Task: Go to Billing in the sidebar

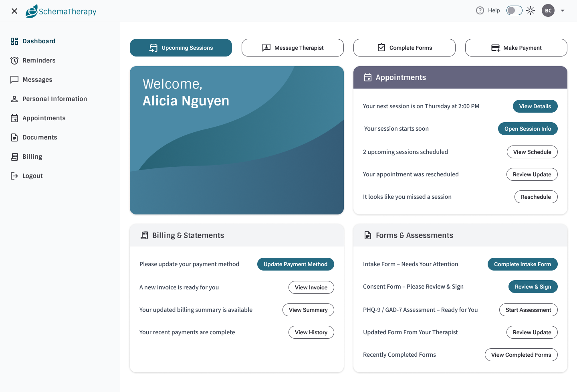Action: click(32, 157)
